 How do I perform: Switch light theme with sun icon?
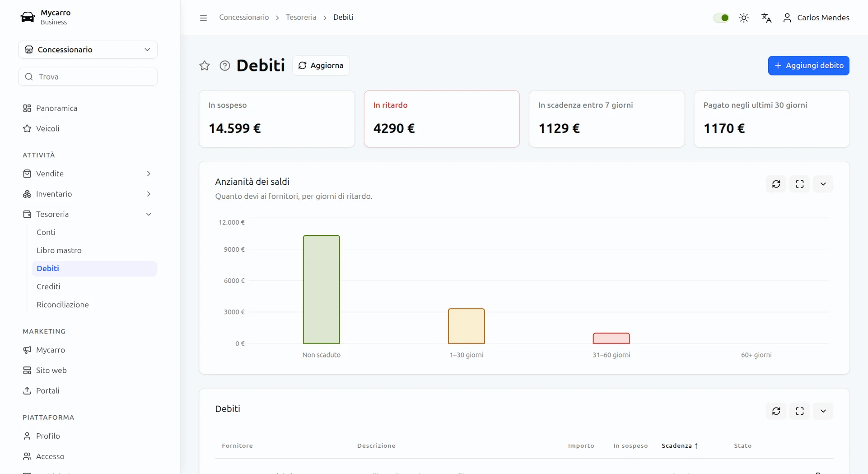744,18
